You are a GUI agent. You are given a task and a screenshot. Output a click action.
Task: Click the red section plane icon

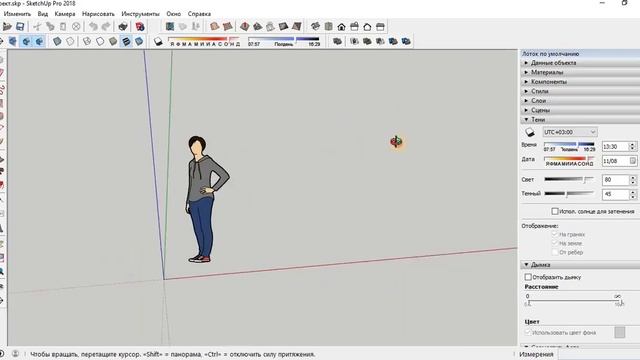(244, 27)
